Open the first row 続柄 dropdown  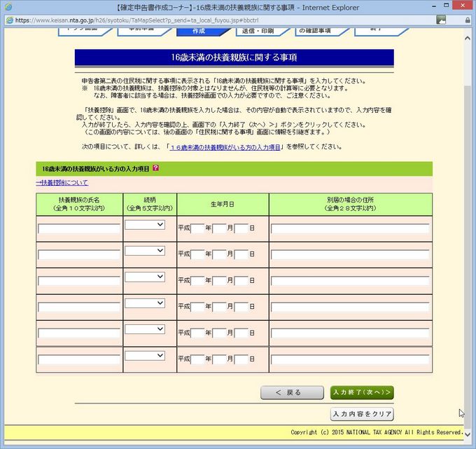(x=145, y=225)
